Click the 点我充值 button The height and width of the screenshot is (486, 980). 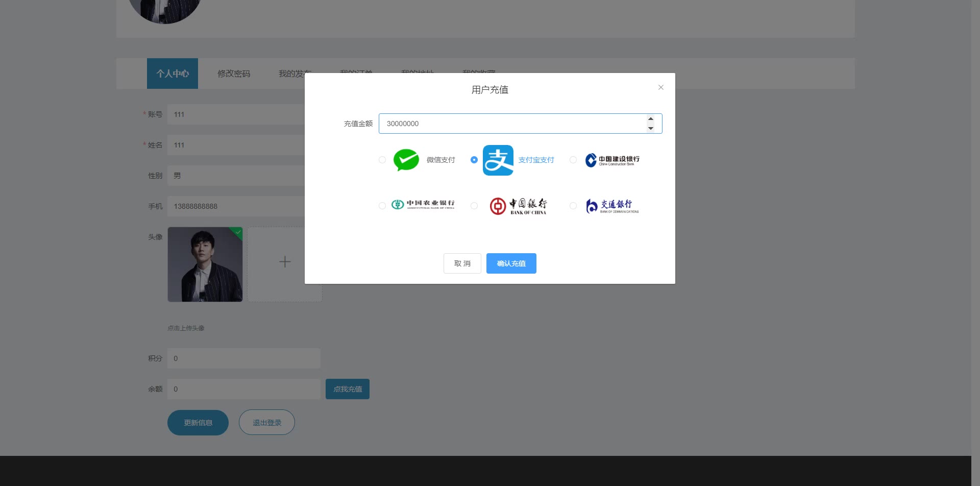pyautogui.click(x=348, y=389)
